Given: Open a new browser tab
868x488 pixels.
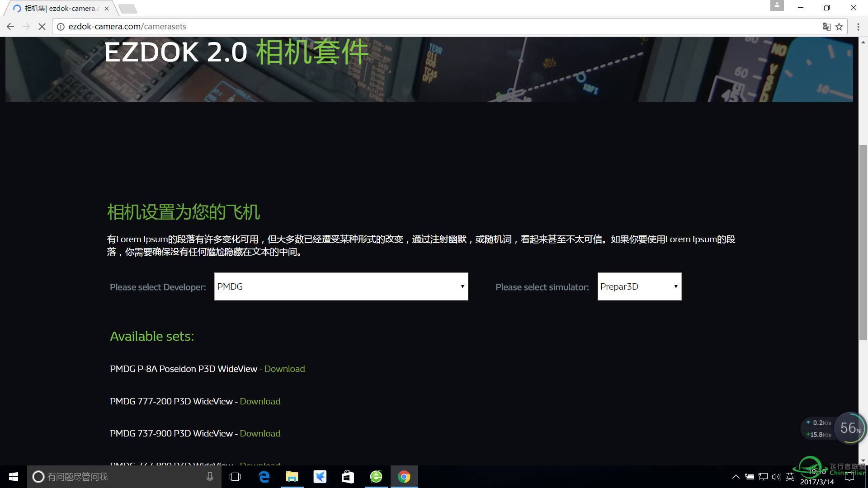Looking at the screenshot, I should pos(127,8).
